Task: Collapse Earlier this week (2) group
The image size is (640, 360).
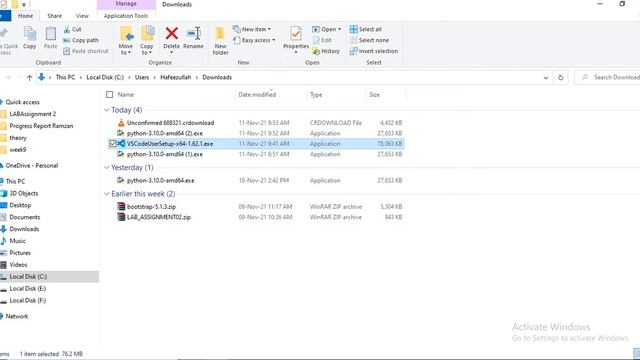Action: tap(107, 194)
